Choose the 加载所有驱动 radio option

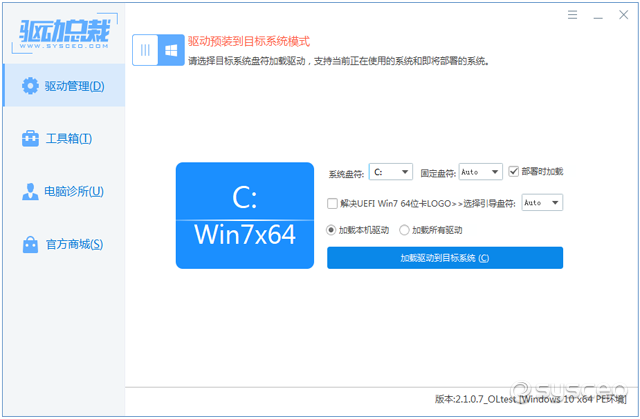tap(404, 230)
